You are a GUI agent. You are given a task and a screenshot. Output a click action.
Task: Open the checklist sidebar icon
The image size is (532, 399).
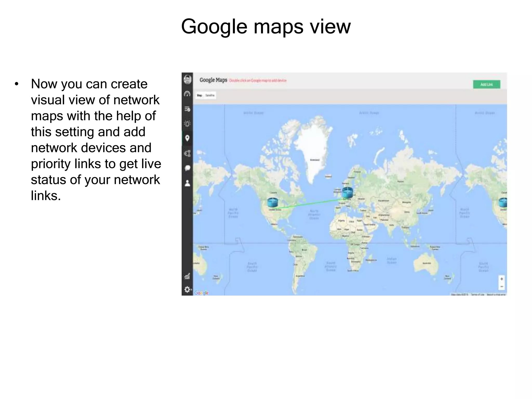click(187, 109)
